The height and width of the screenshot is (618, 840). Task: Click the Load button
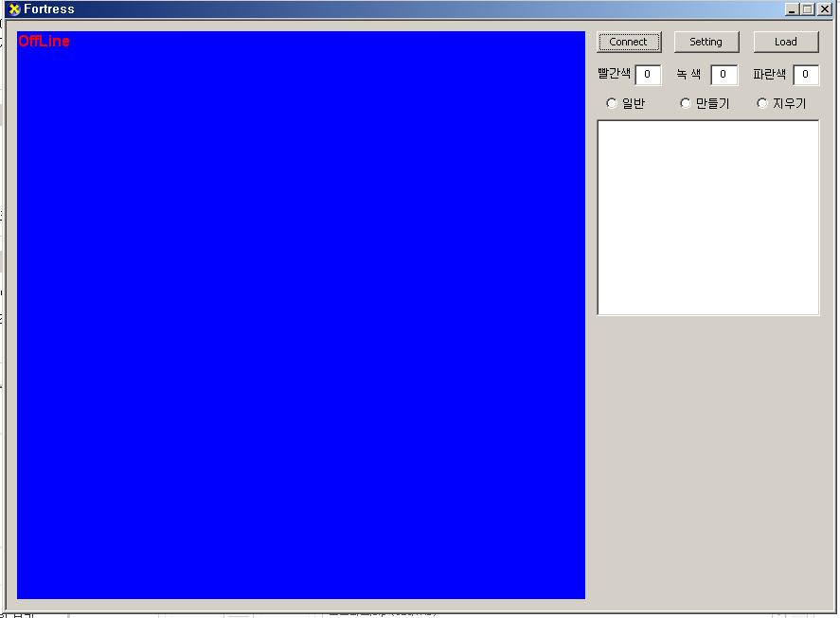(x=786, y=42)
